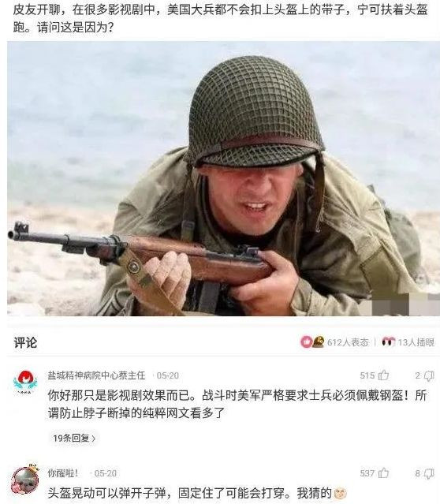Tap the pink reaction emoji icon
This screenshot has height=504, width=440.
306,342
